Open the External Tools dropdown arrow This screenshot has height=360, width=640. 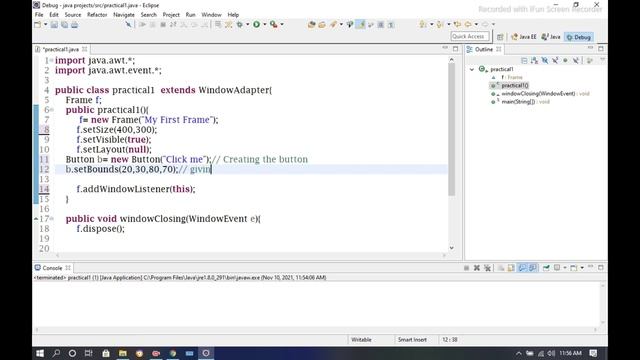[x=282, y=25]
